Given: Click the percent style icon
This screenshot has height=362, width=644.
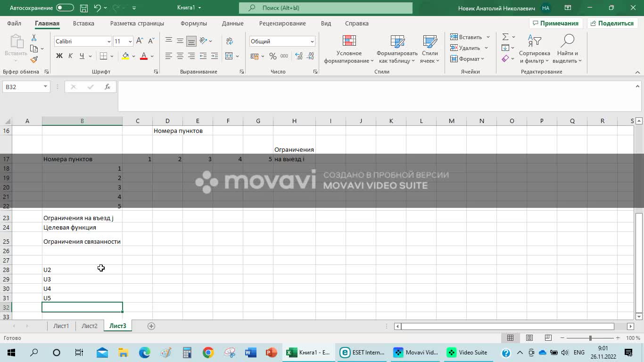Looking at the screenshot, I should click(x=272, y=56).
